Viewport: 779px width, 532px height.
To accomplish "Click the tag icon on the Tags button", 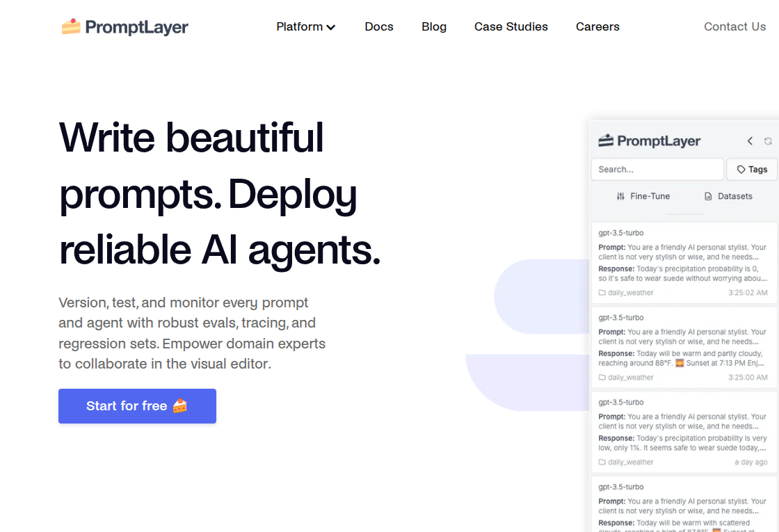I will coord(741,169).
